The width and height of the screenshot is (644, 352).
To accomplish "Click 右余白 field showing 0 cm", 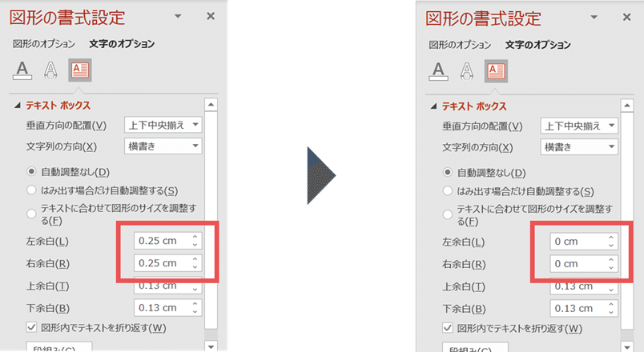I will (584, 264).
